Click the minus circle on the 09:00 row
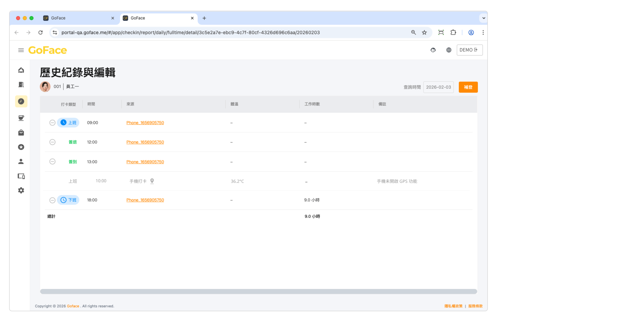644x322 pixels. point(52,123)
